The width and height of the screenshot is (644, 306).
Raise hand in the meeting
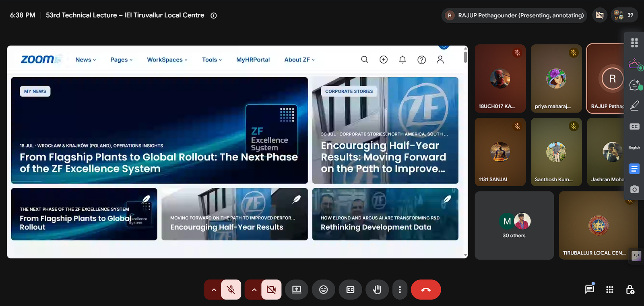[x=377, y=290]
